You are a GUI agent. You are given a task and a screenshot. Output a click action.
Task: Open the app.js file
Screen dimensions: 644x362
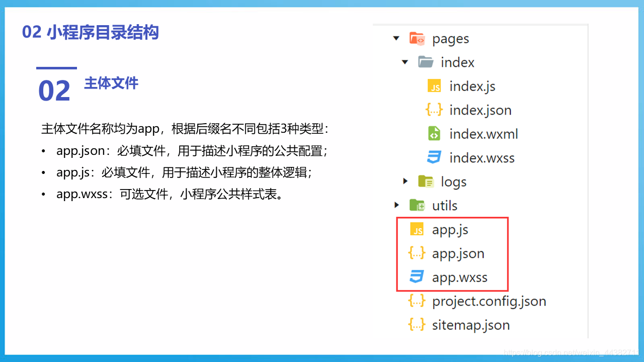tap(450, 230)
